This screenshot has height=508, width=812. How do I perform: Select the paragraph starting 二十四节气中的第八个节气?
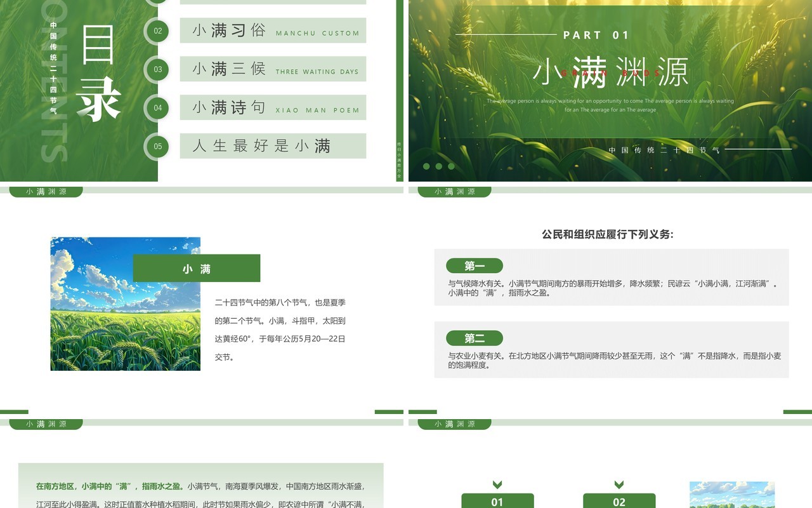pos(280,330)
